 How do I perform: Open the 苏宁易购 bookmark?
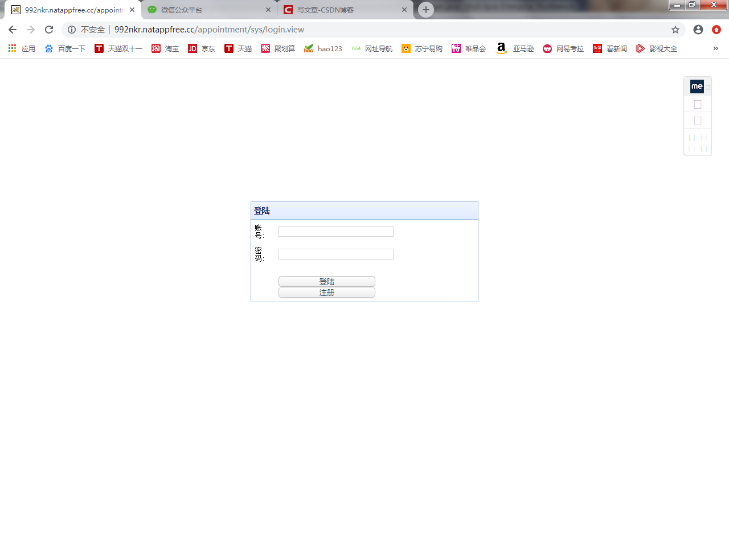(x=422, y=49)
